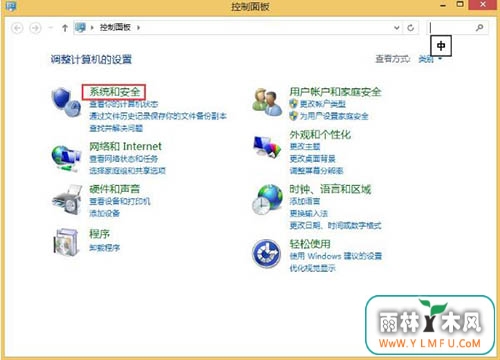500x360 pixels.
Task: Focus the Control Panel search box
Action: (458, 28)
